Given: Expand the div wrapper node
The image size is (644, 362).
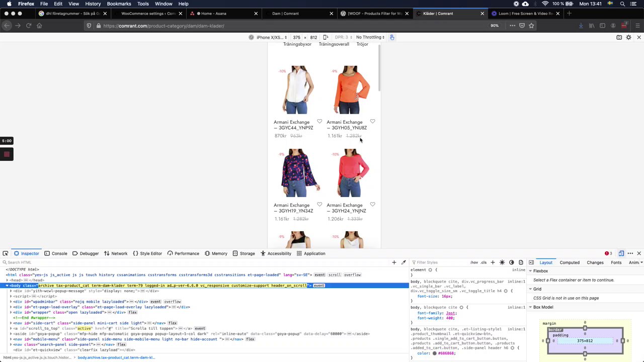Looking at the screenshot, I should (x=11, y=312).
